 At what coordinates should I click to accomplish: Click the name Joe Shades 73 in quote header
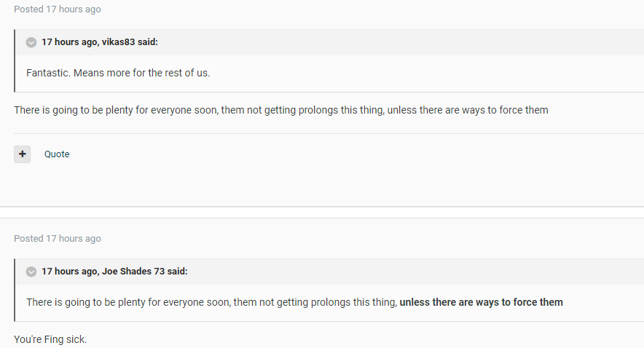pos(133,272)
